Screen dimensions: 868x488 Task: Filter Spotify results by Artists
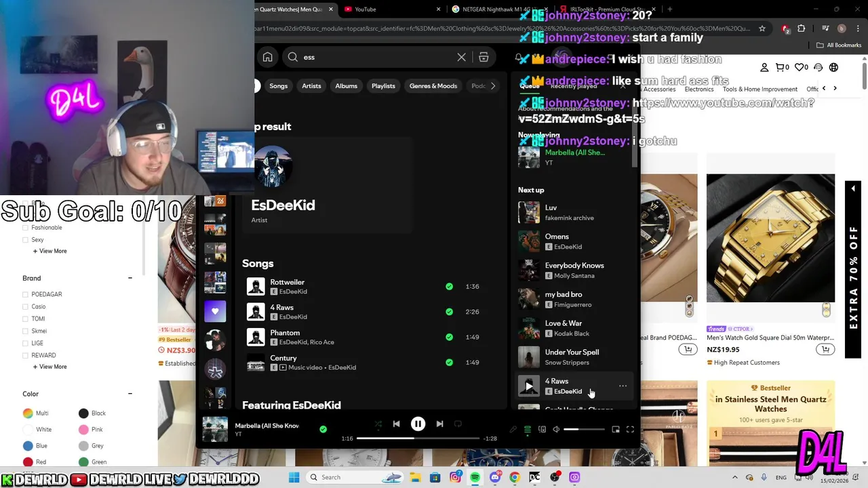(311, 86)
